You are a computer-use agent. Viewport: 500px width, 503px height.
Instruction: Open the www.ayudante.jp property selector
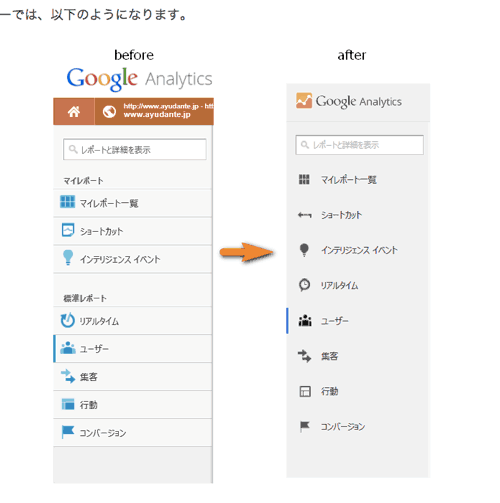pyautogui.click(x=154, y=111)
